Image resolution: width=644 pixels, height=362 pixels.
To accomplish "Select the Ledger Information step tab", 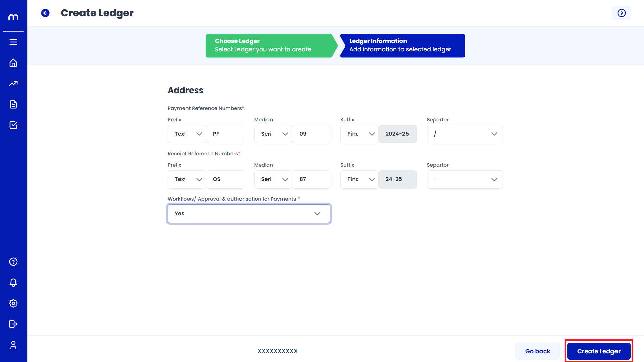I will coord(402,46).
